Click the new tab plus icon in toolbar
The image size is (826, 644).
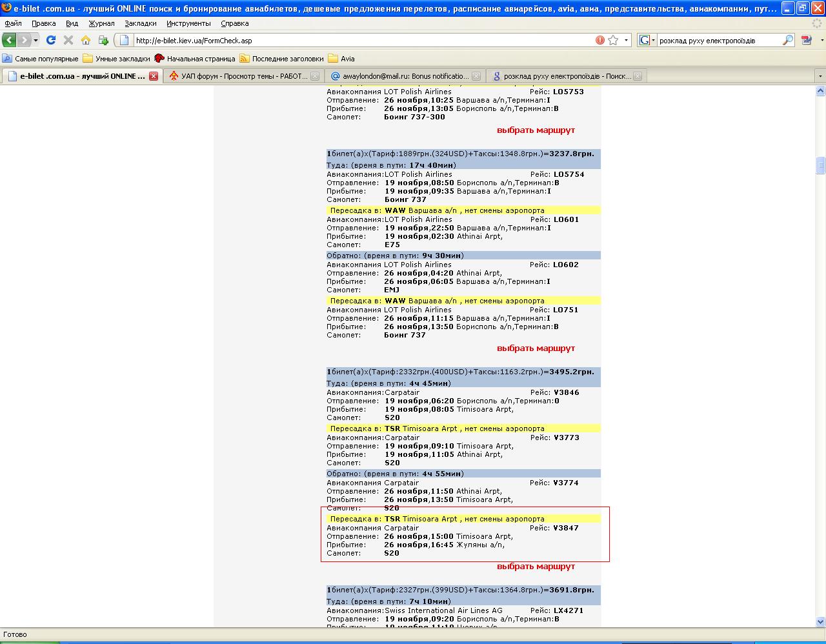pyautogui.click(x=103, y=40)
